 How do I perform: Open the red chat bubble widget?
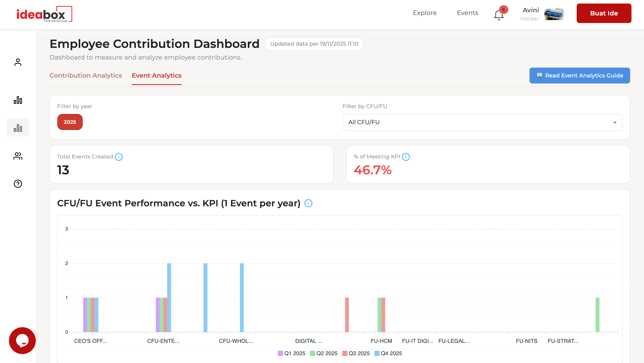tap(22, 340)
